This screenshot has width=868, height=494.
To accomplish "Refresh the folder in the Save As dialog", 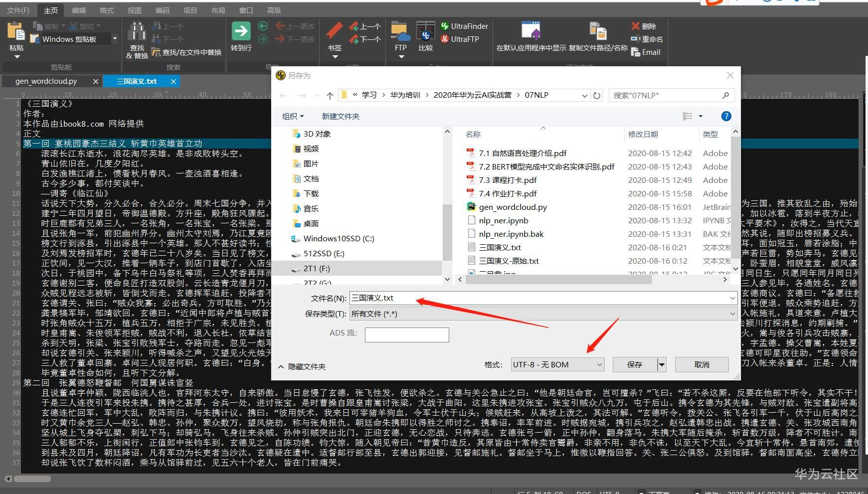I will coord(597,95).
